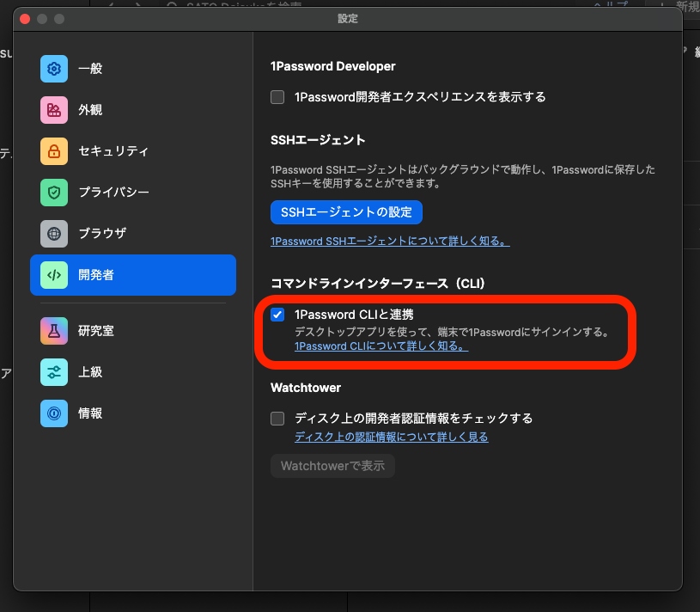Open the 一般 settings section
The image size is (700, 612).
[x=133, y=69]
